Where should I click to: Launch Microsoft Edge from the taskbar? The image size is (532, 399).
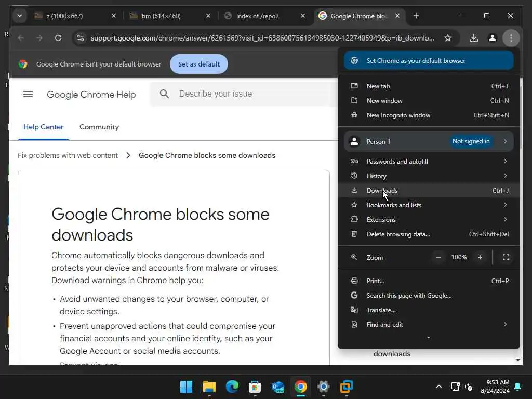232,387
